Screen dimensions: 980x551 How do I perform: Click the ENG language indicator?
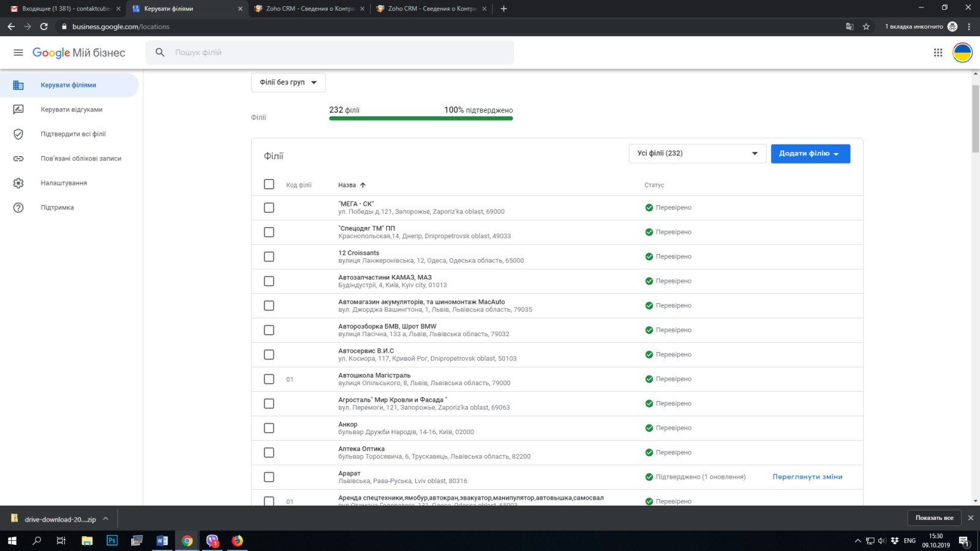(910, 541)
